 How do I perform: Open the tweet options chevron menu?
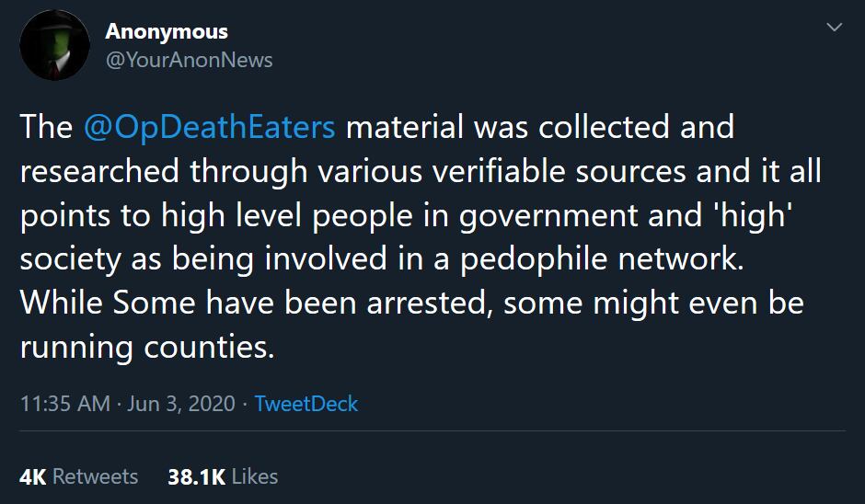pos(835,29)
